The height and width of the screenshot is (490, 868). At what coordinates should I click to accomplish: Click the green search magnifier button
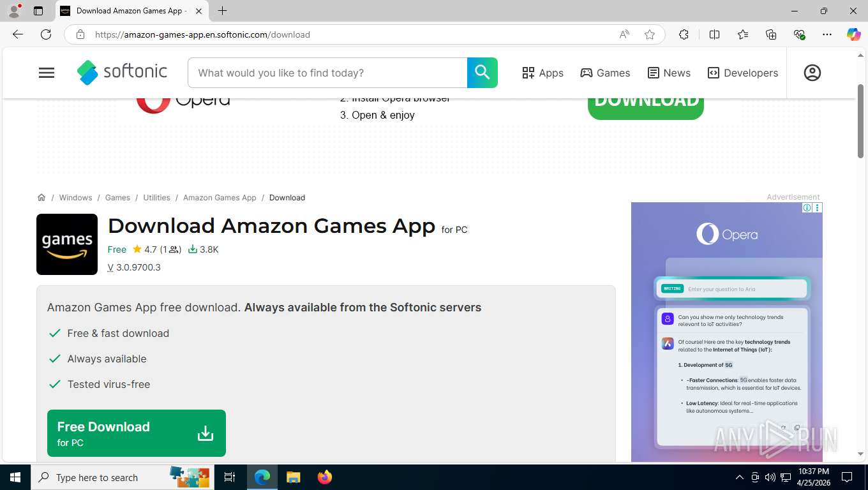click(483, 73)
